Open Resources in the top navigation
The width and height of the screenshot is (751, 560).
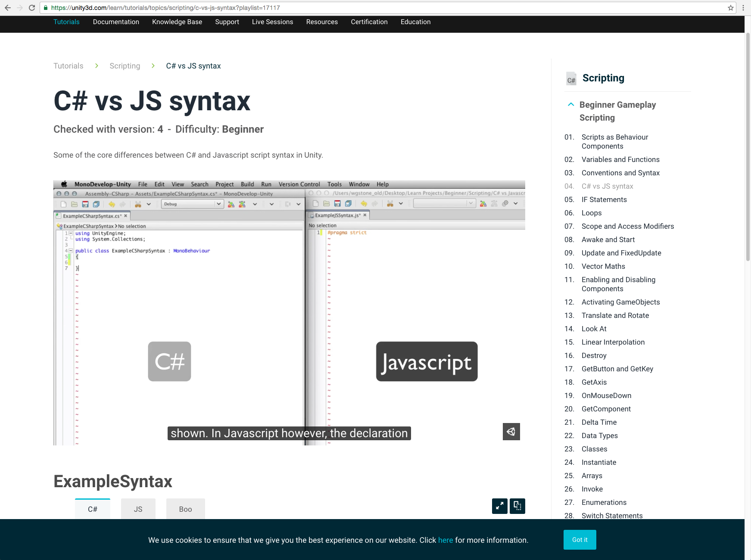coord(322,22)
